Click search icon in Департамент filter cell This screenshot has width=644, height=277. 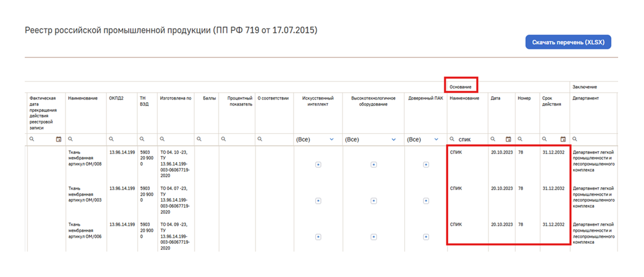click(575, 139)
